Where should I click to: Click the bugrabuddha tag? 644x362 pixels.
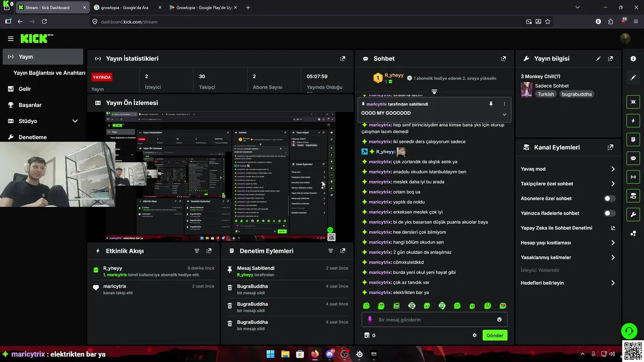(577, 94)
